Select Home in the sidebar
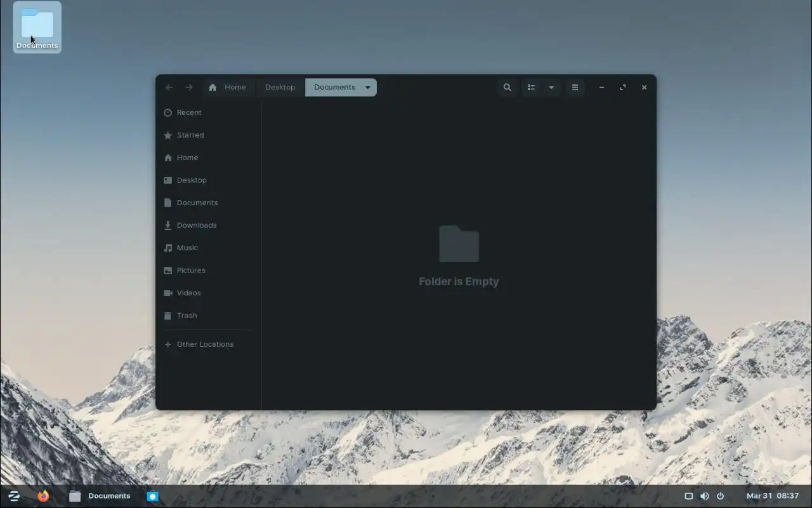The width and height of the screenshot is (812, 508). (x=209, y=157)
